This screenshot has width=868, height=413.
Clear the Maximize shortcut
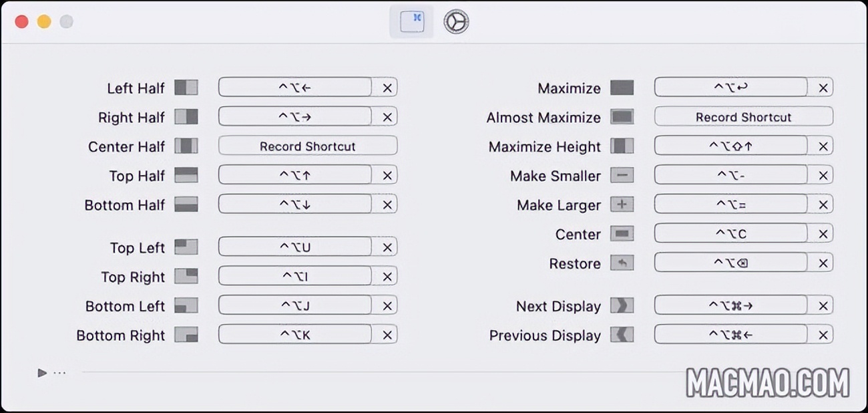(x=823, y=88)
